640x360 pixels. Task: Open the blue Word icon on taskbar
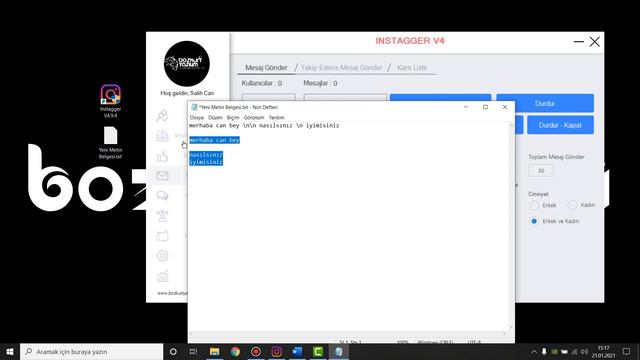click(x=297, y=351)
